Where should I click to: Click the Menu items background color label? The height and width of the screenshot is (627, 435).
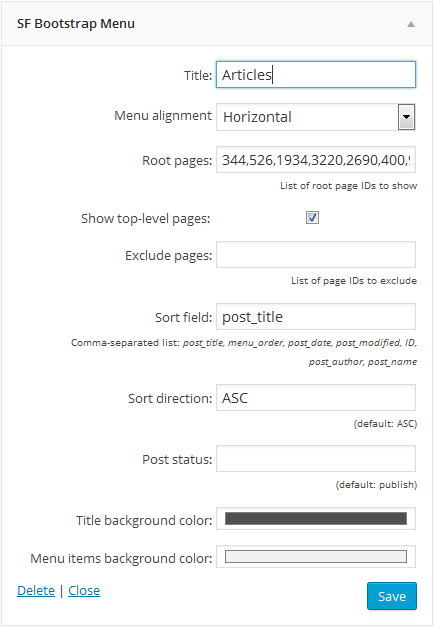click(x=121, y=559)
